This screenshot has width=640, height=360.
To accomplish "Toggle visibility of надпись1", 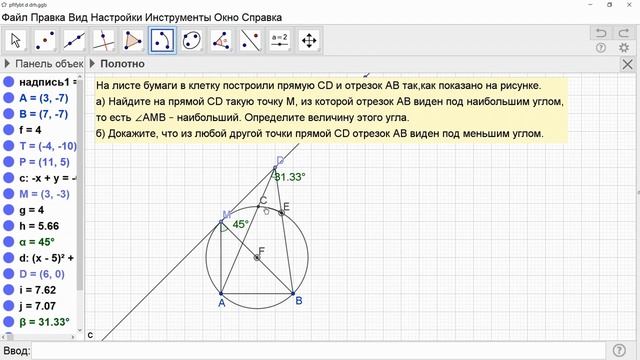I will tap(9, 82).
